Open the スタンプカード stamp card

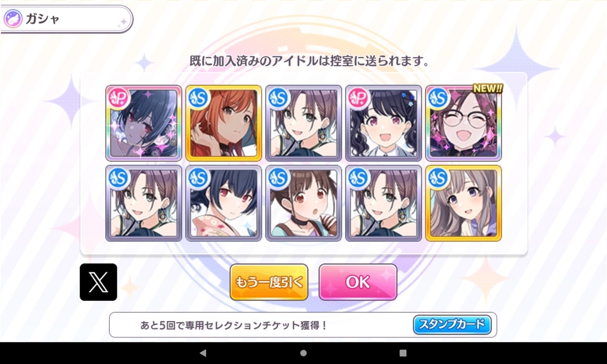452,325
